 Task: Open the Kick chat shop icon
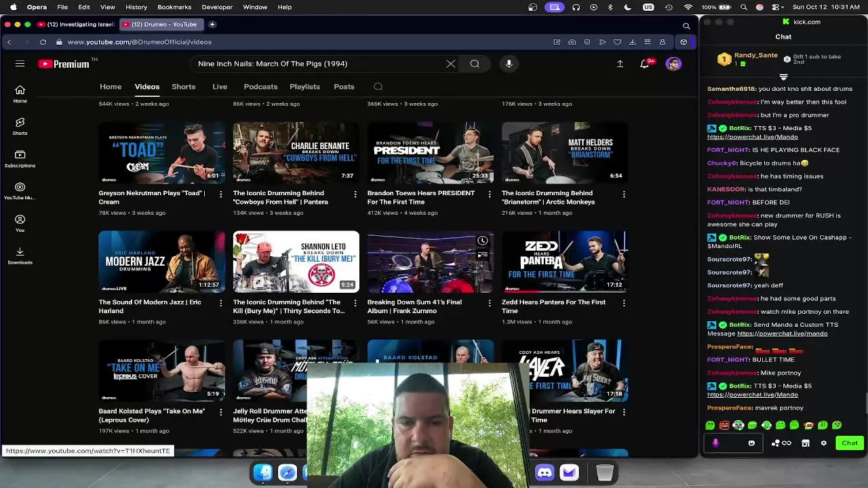tap(806, 443)
